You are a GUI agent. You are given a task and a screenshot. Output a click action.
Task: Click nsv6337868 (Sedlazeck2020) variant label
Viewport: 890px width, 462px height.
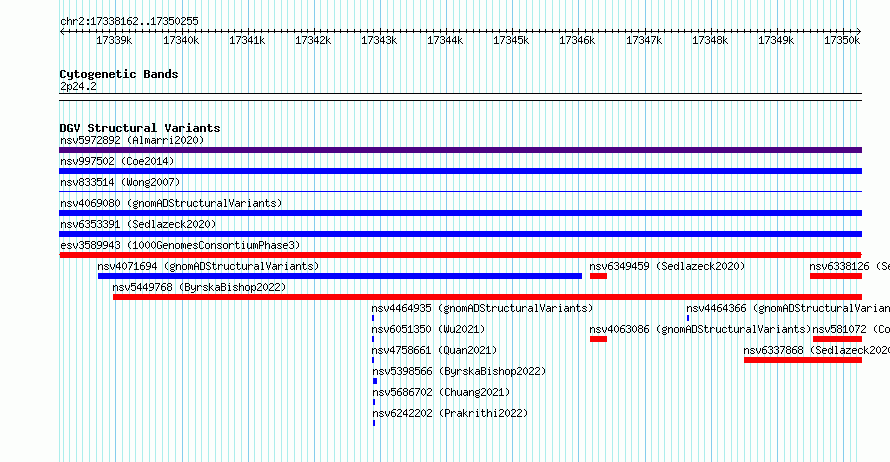pyautogui.click(x=816, y=350)
